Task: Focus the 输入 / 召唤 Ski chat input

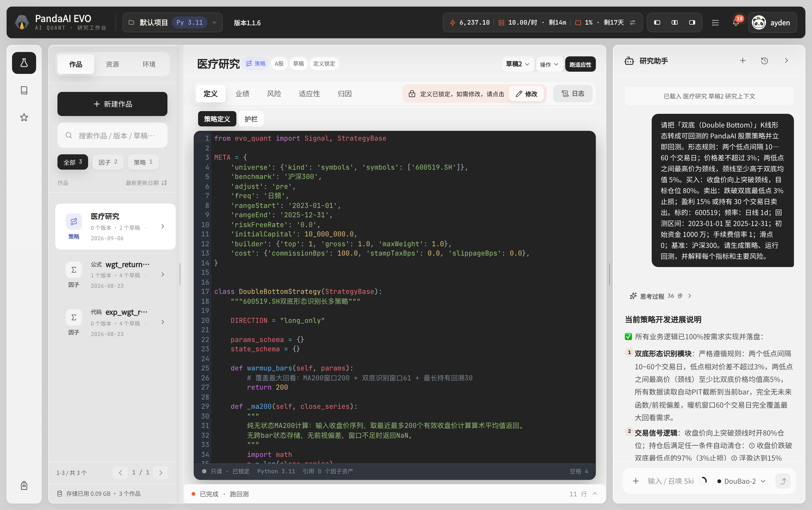Action: [x=671, y=481]
